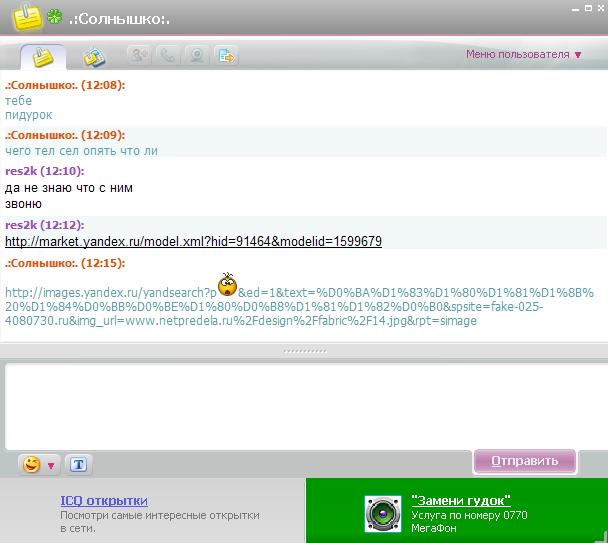Image resolution: width=608 pixels, height=543 pixels.
Task: Open the ICQ открытки link
Action: (104, 501)
